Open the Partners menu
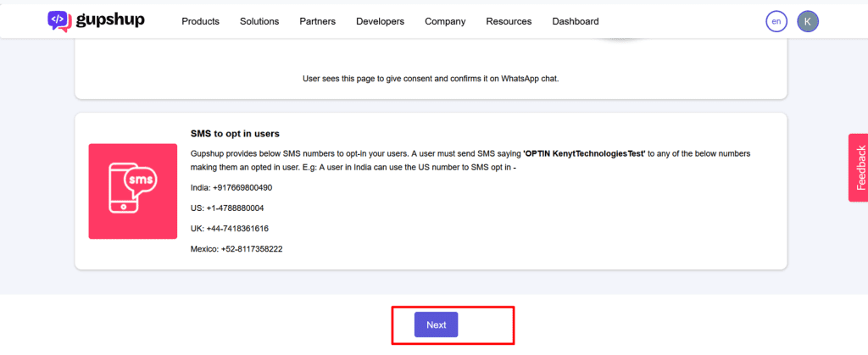This screenshot has height=355, width=868. [x=317, y=21]
